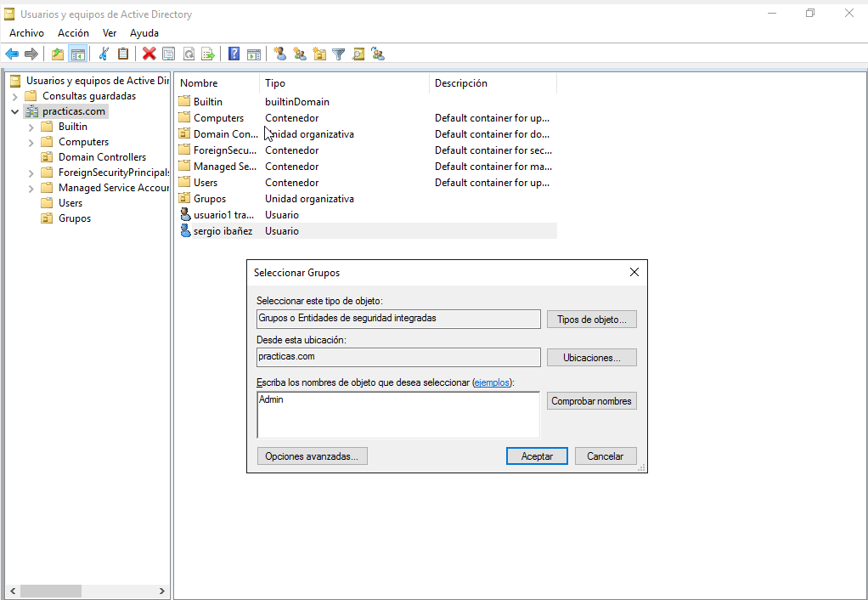This screenshot has height=600, width=868.
Task: Click the red Delete X toolbar icon
Action: point(149,54)
